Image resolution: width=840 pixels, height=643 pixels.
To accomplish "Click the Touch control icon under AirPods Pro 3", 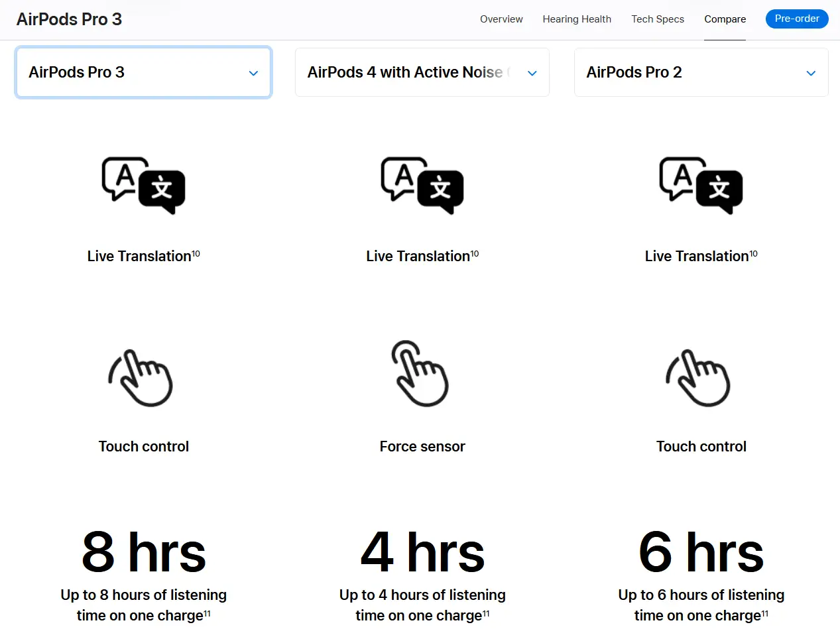I will pos(141,377).
